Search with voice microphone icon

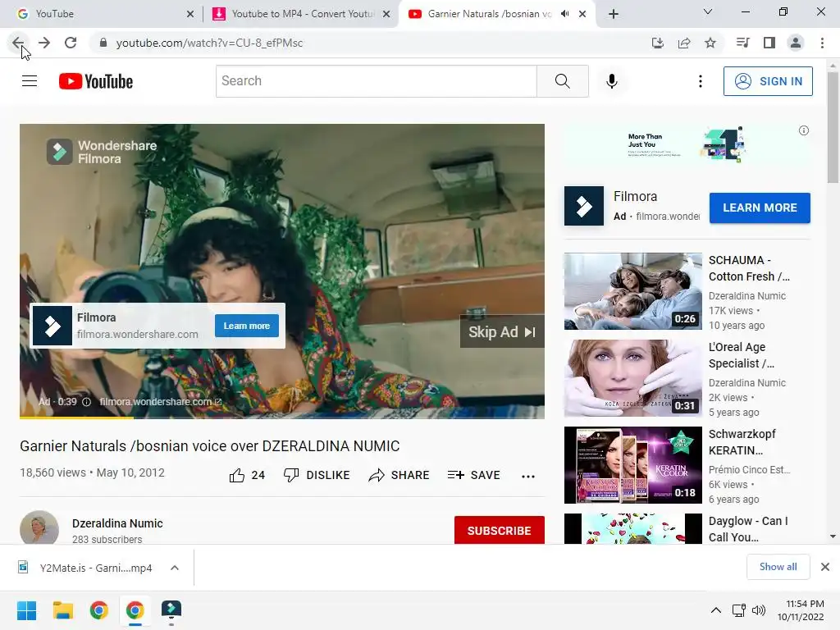click(612, 81)
